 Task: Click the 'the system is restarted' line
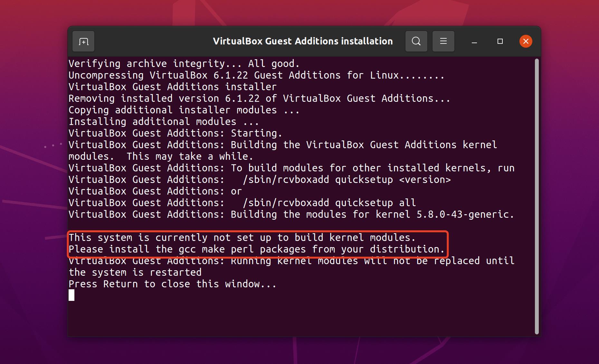point(135,273)
